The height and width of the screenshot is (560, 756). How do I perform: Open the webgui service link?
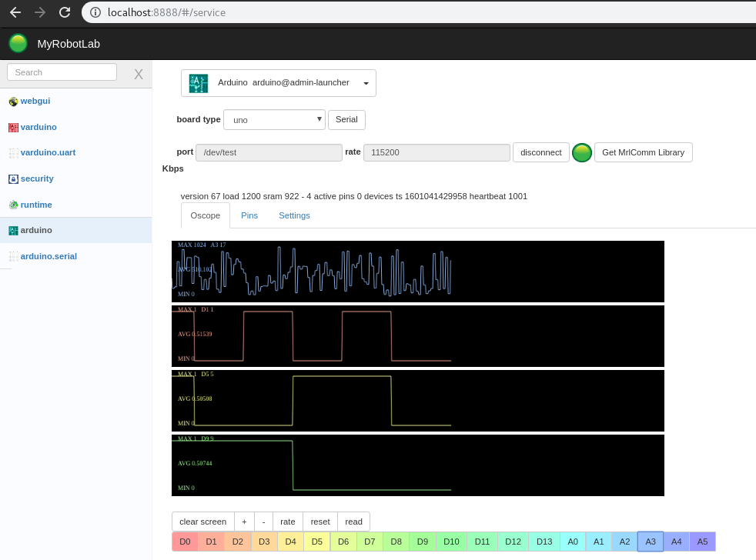tap(35, 101)
